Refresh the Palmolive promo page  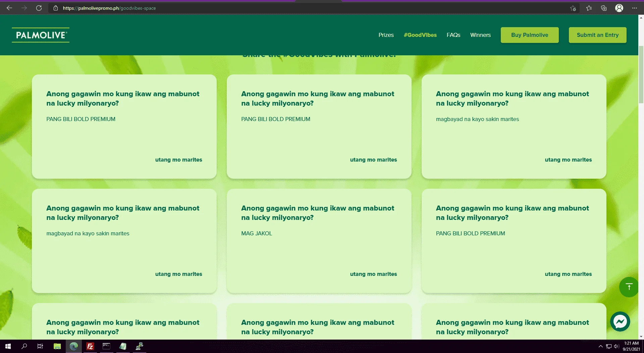(39, 8)
